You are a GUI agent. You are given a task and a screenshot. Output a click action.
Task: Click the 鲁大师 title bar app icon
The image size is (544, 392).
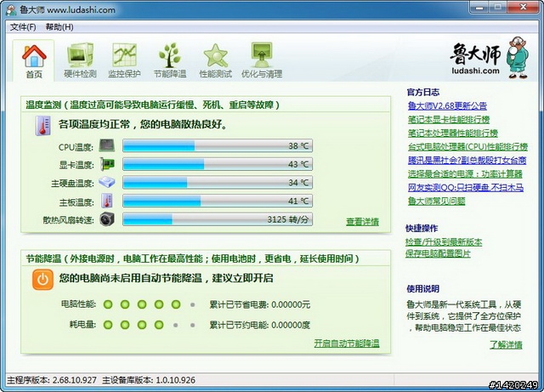coord(11,9)
